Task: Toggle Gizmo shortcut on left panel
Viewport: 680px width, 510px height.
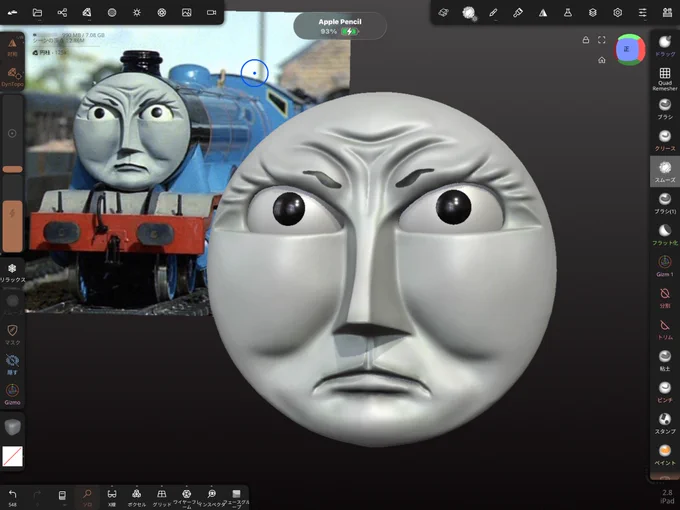Action: [12, 394]
